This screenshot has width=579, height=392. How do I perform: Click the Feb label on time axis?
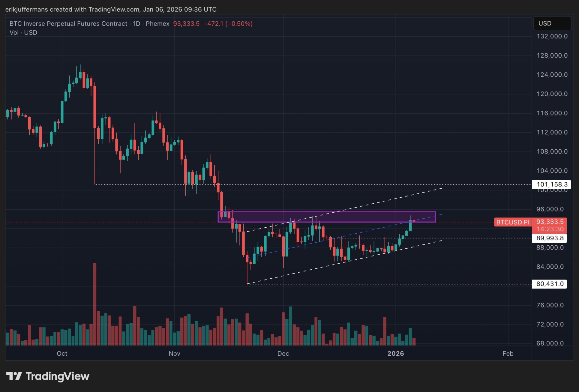click(508, 354)
